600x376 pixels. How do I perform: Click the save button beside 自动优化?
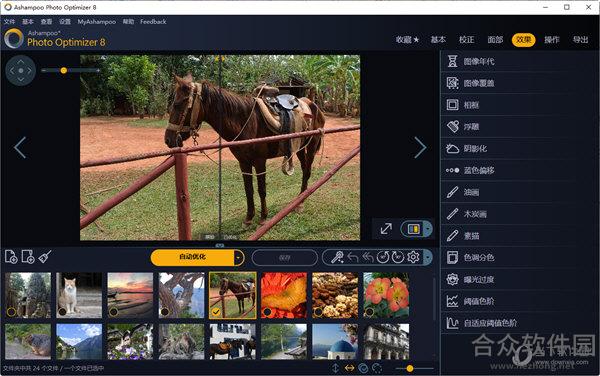(285, 258)
